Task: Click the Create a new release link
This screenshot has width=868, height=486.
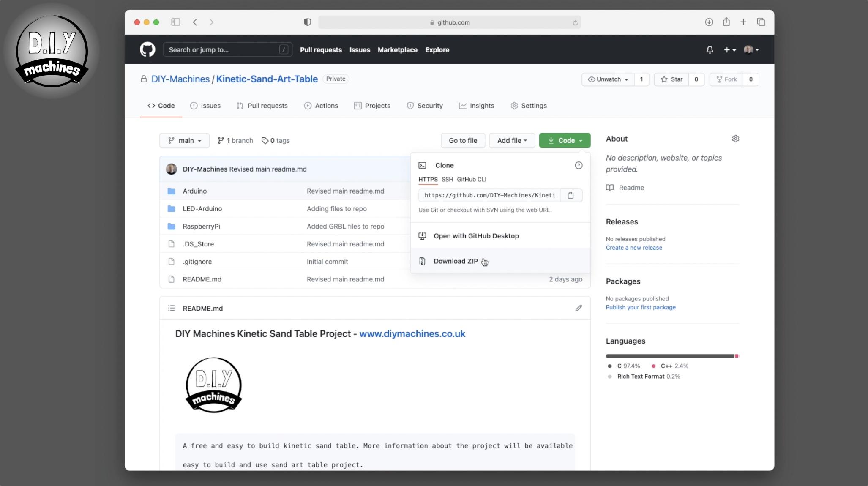Action: 634,247
